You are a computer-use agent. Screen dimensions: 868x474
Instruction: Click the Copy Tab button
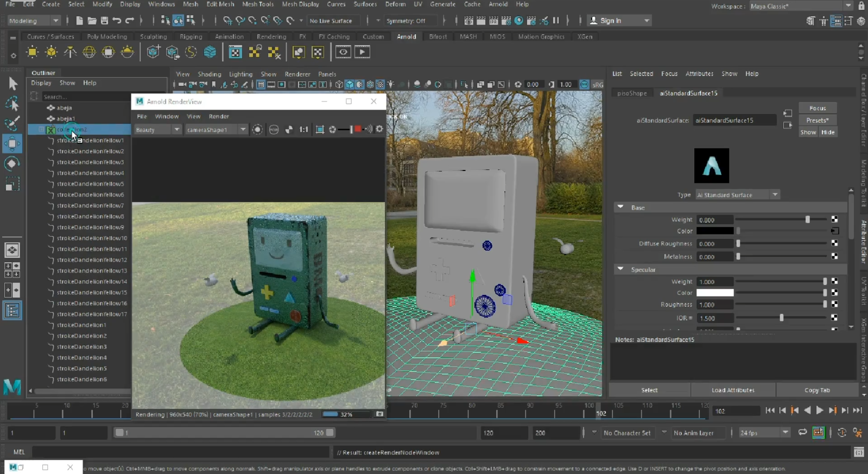(817, 390)
